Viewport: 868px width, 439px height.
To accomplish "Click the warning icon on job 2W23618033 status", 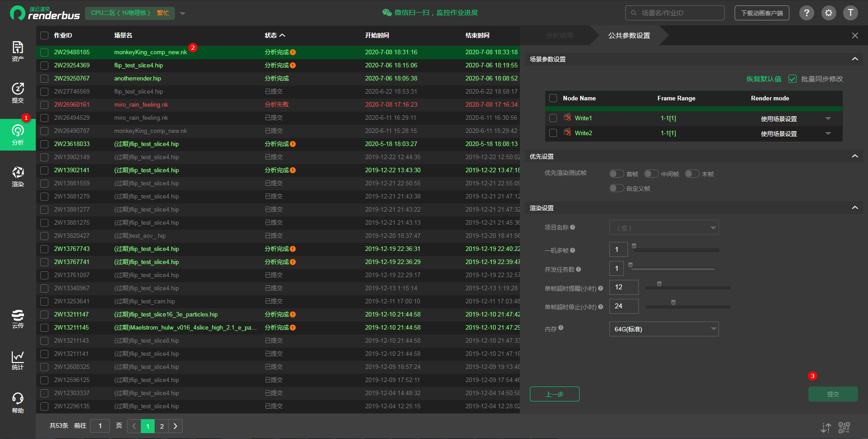I will [x=293, y=144].
